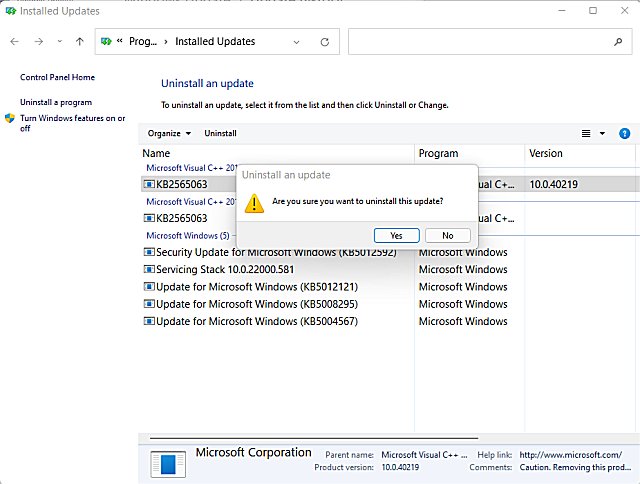640x484 pixels.
Task: Click the icon beside Security Update KB5012592
Action: 149,252
